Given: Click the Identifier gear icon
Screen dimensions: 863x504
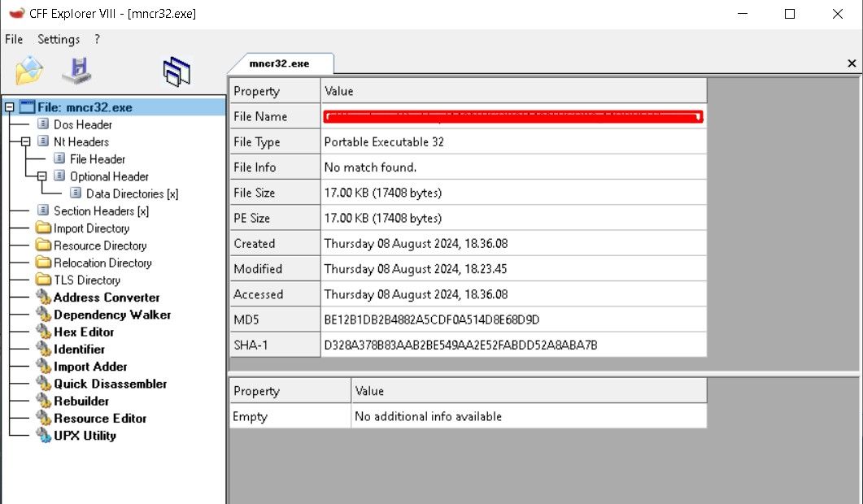Looking at the screenshot, I should click(x=43, y=349).
